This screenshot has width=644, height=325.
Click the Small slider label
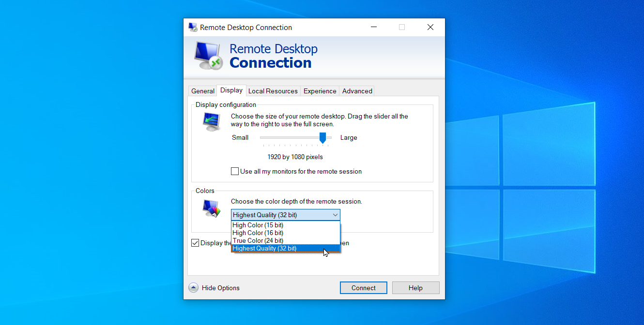pyautogui.click(x=240, y=137)
